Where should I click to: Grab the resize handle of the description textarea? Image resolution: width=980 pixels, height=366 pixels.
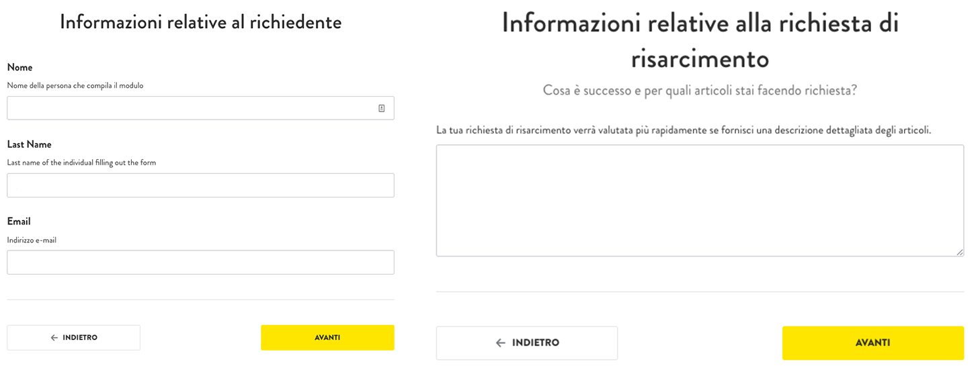tap(960, 253)
